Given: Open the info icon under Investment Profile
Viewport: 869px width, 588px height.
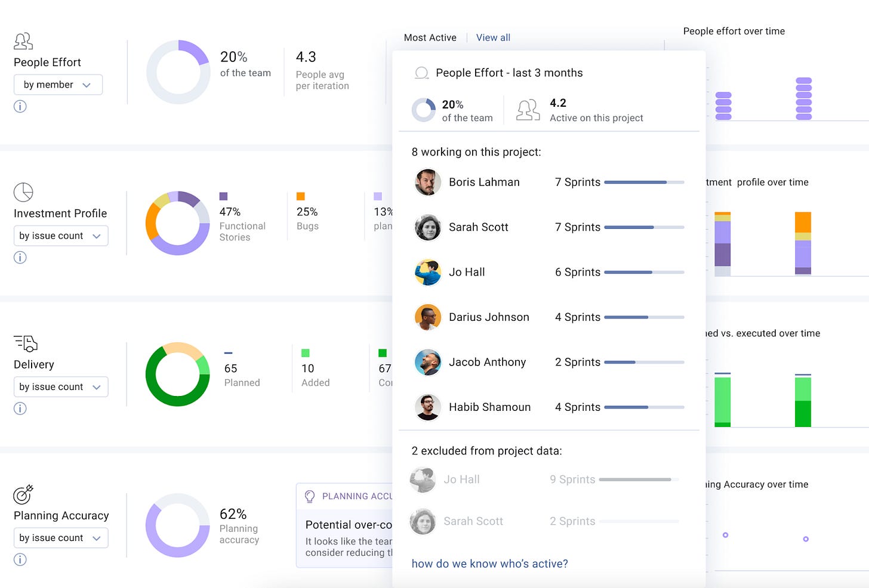Looking at the screenshot, I should click(20, 257).
